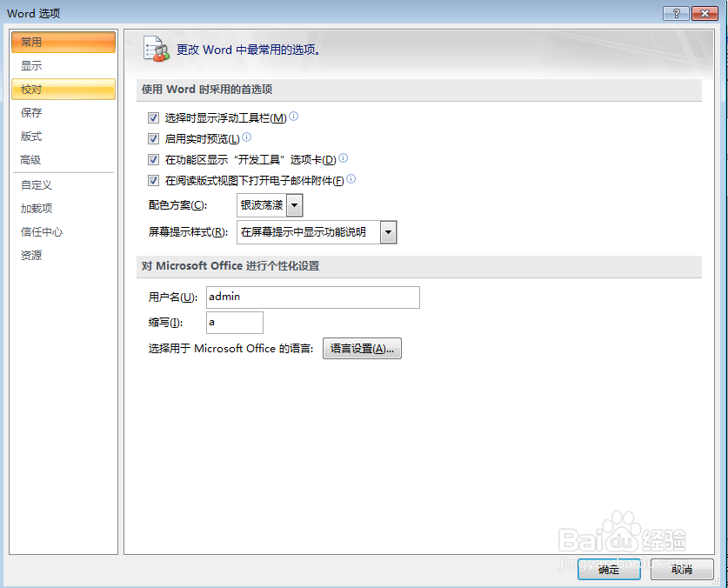Screen dimensions: 728x588
Task: Go to the 版式 options
Action: [63, 137]
